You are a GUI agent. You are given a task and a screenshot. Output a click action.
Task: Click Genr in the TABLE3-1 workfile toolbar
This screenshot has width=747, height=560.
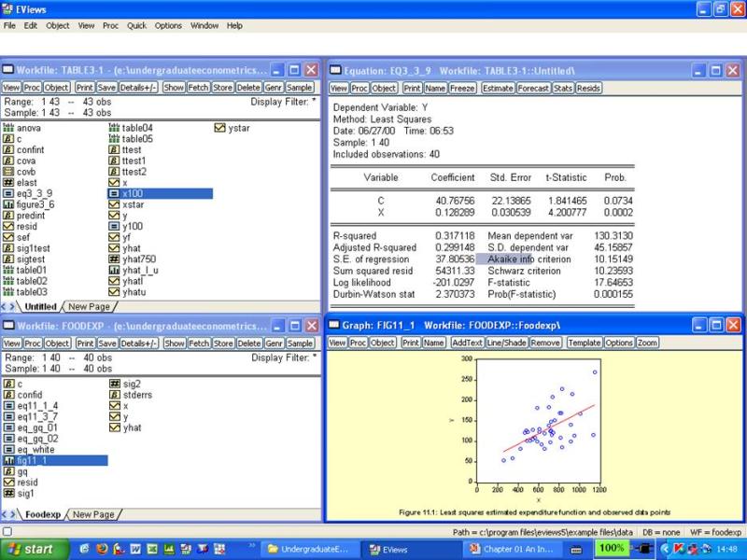point(274,88)
